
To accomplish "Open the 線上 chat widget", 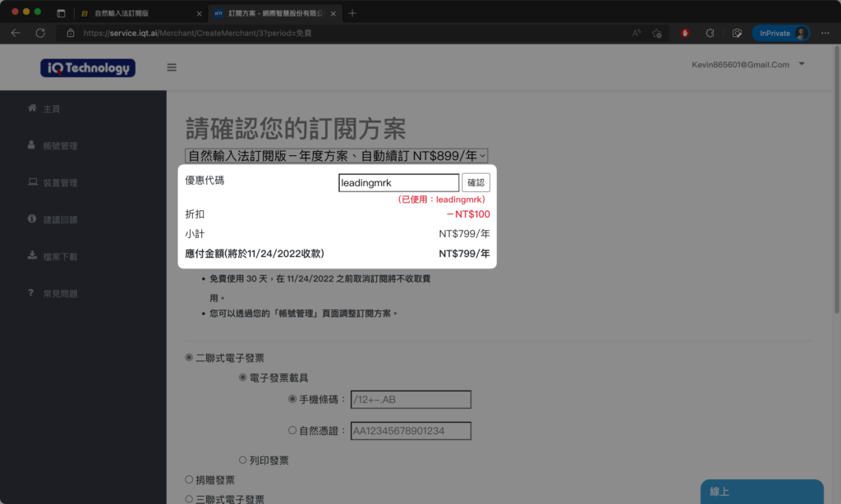I will [761, 492].
